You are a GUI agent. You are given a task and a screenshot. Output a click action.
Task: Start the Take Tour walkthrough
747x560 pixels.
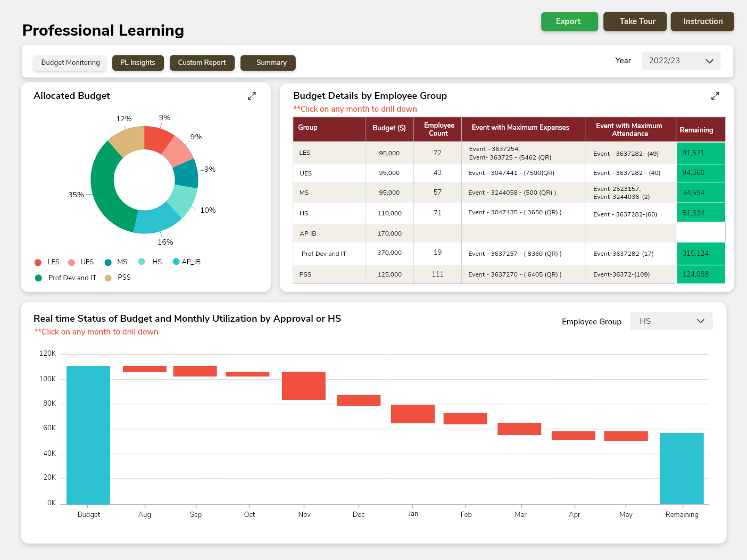click(635, 21)
